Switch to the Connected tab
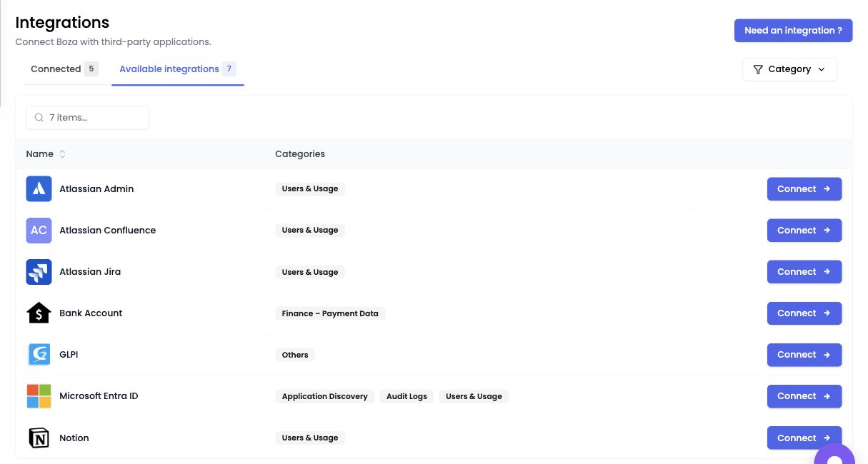Screen dimensions: 868x464 [x=64, y=69]
